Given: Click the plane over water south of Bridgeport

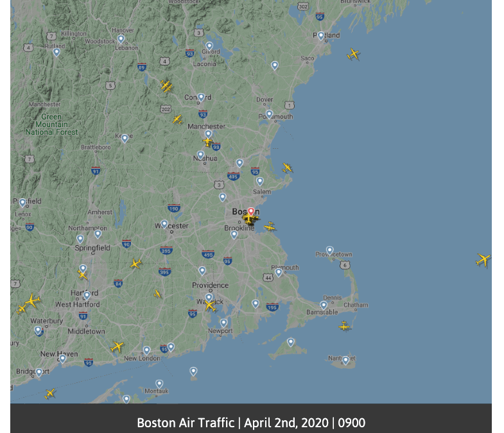Looking at the screenshot, I should click(x=50, y=393).
